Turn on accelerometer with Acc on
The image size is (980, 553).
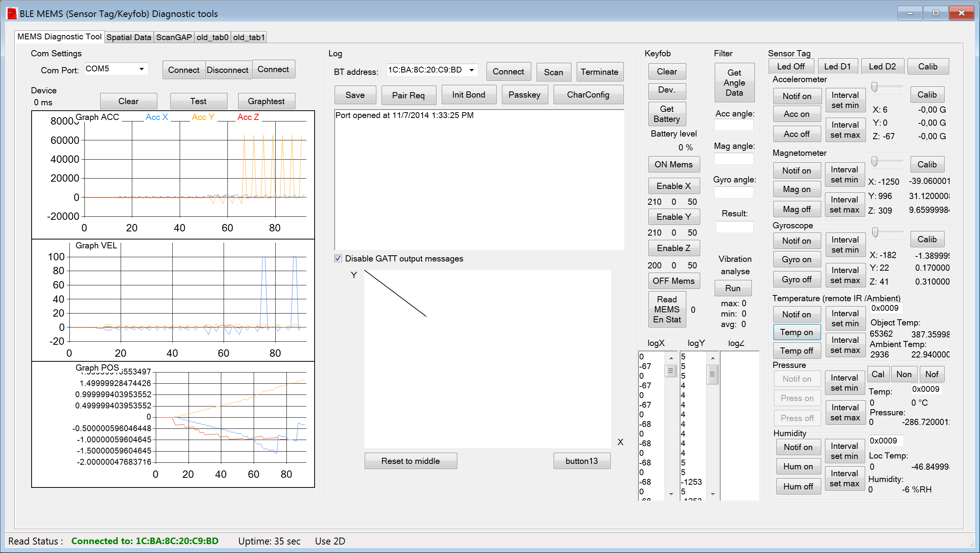[796, 114]
